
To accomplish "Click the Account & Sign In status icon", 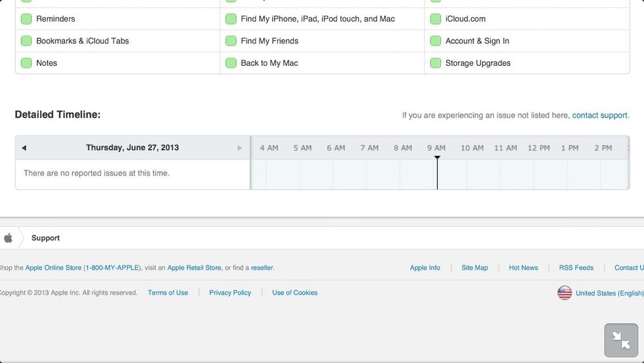I will [x=435, y=41].
